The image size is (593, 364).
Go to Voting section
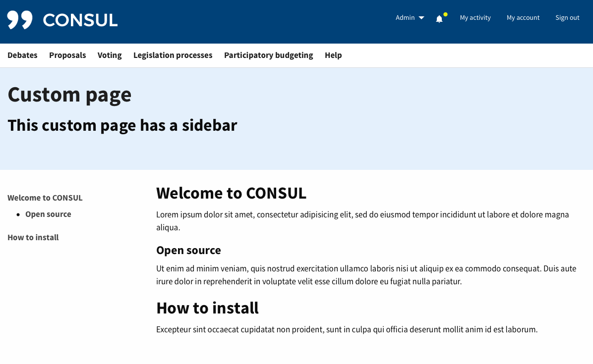(110, 55)
